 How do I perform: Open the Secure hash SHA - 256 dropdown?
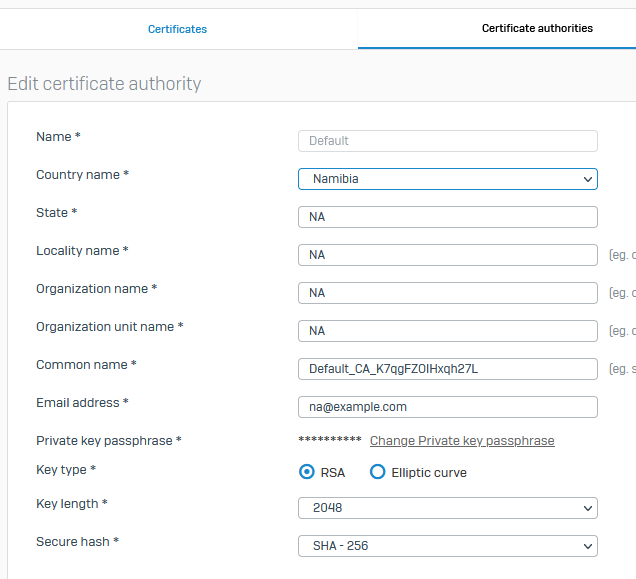coord(448,546)
